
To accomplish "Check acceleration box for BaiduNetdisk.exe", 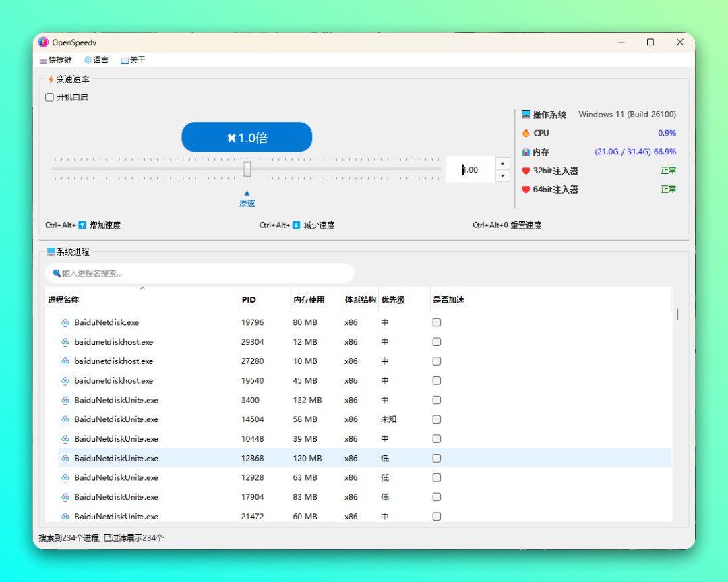I will click(437, 323).
